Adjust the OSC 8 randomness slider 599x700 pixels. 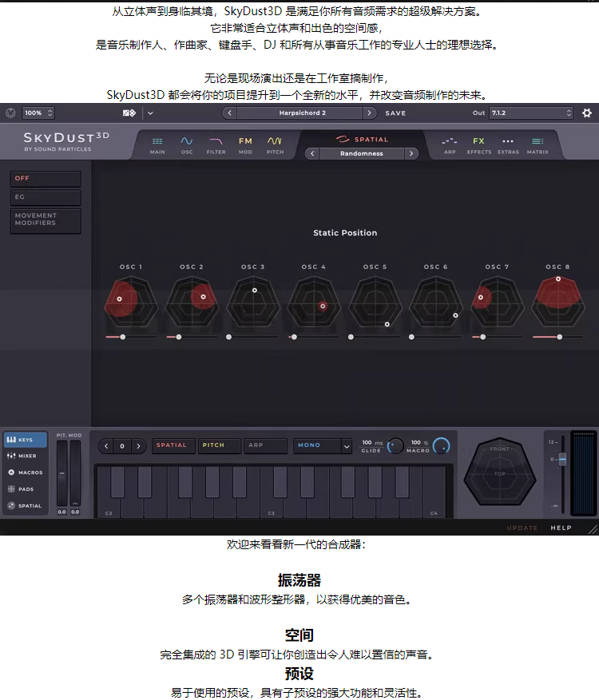pyautogui.click(x=559, y=337)
